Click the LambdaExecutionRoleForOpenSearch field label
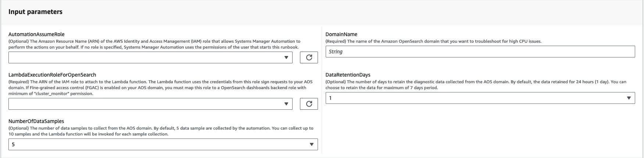The height and width of the screenshot is (158, 644). [52, 75]
